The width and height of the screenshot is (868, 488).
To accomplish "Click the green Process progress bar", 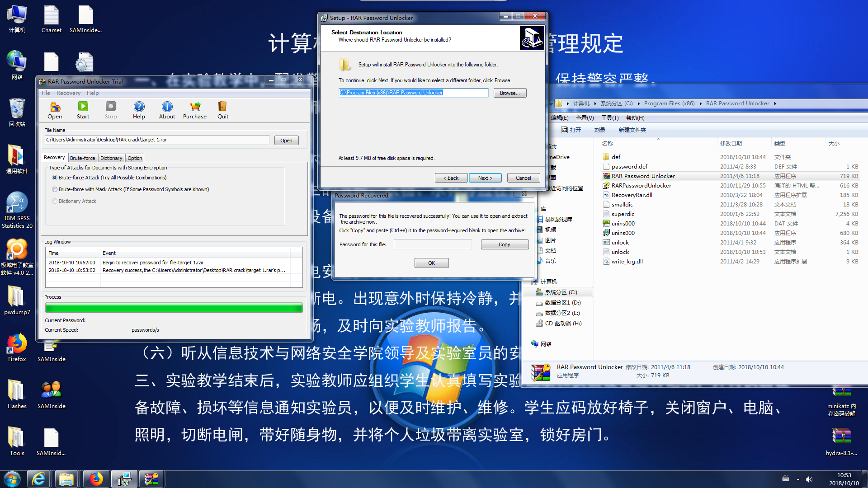I will pyautogui.click(x=174, y=308).
